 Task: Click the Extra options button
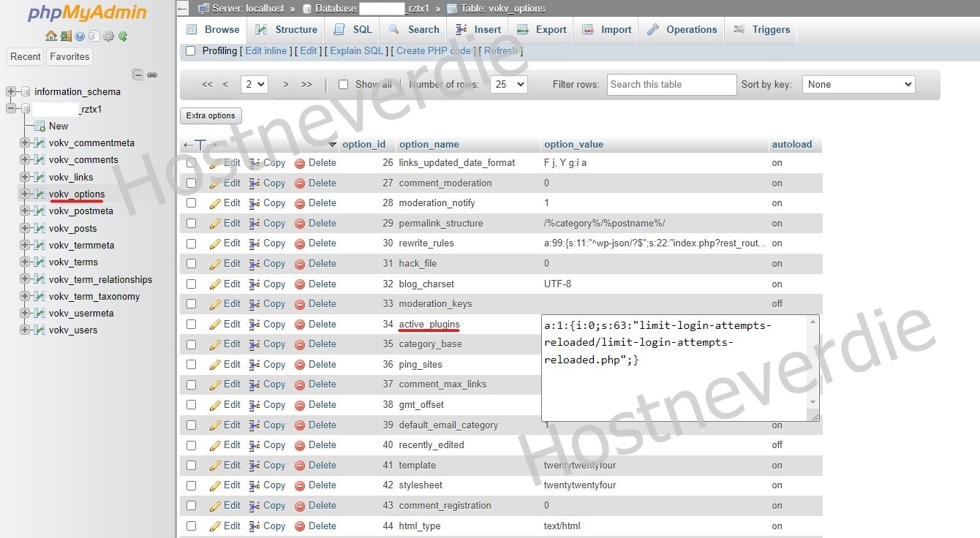[x=211, y=115]
